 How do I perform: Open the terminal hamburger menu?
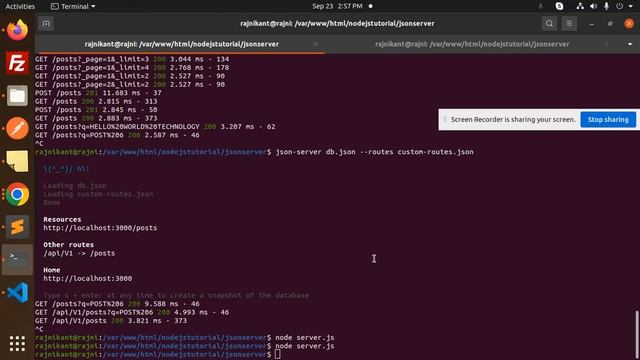click(569, 24)
